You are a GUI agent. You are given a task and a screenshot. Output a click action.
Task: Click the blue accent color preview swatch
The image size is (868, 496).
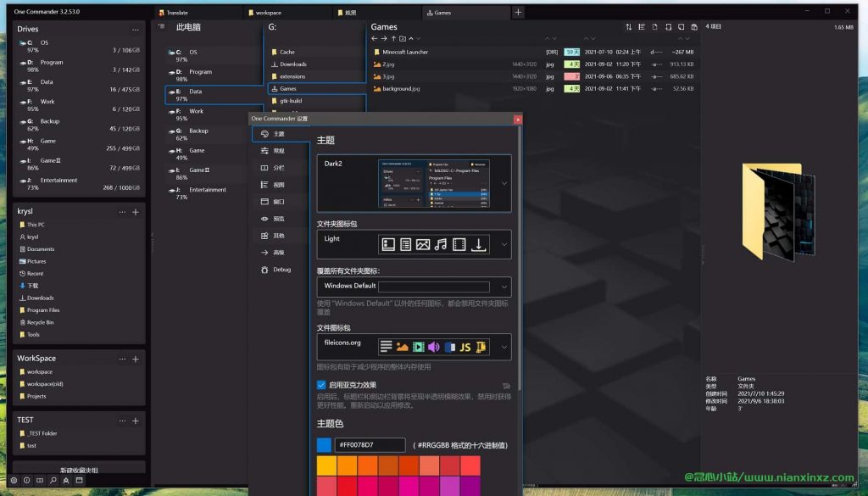click(324, 444)
